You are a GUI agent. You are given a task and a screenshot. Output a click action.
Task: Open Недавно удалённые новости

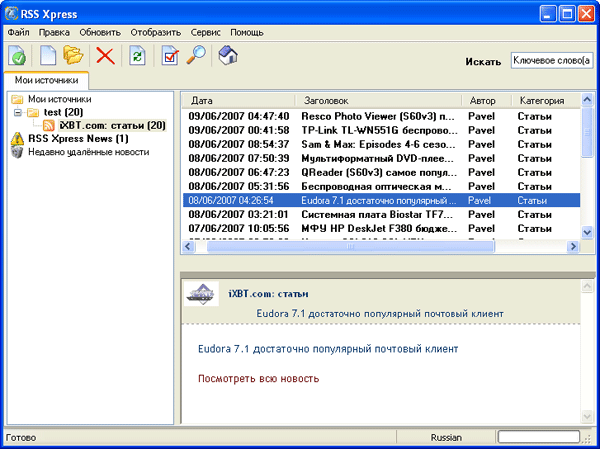(89, 152)
